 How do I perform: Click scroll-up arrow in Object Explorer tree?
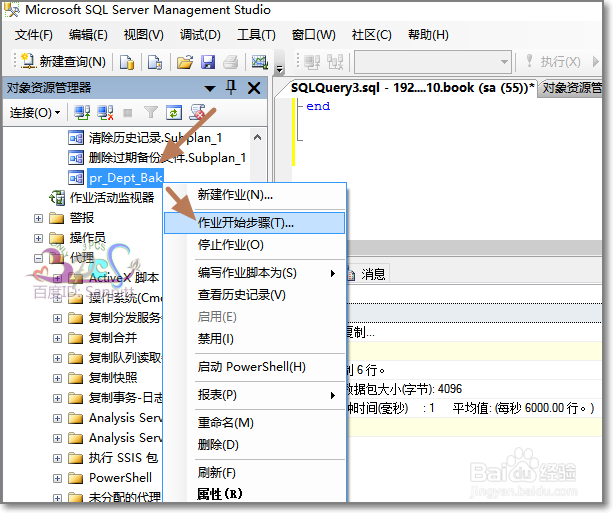click(x=258, y=138)
